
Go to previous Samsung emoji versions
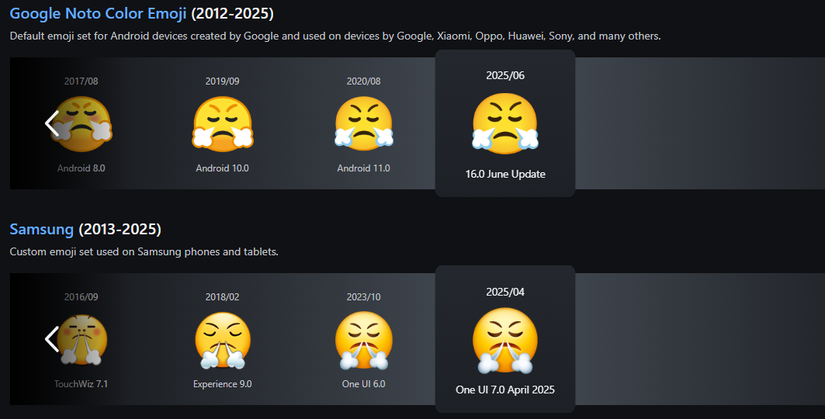click(x=52, y=339)
